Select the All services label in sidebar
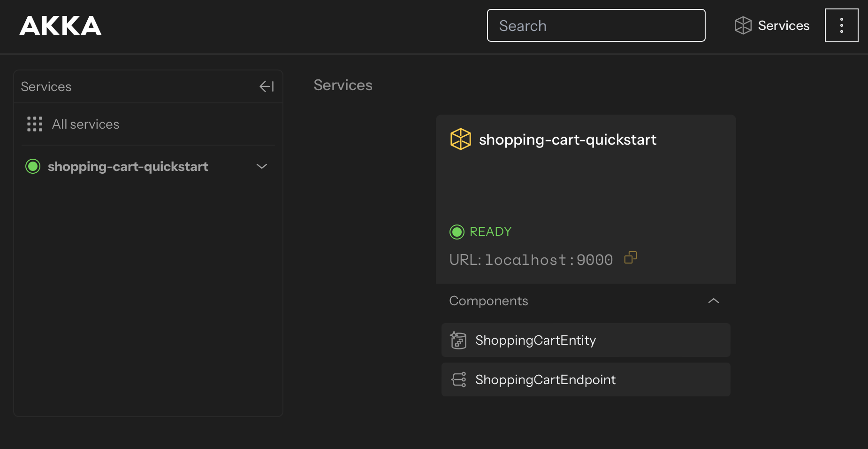Viewport: 868px width, 449px height. [85, 124]
